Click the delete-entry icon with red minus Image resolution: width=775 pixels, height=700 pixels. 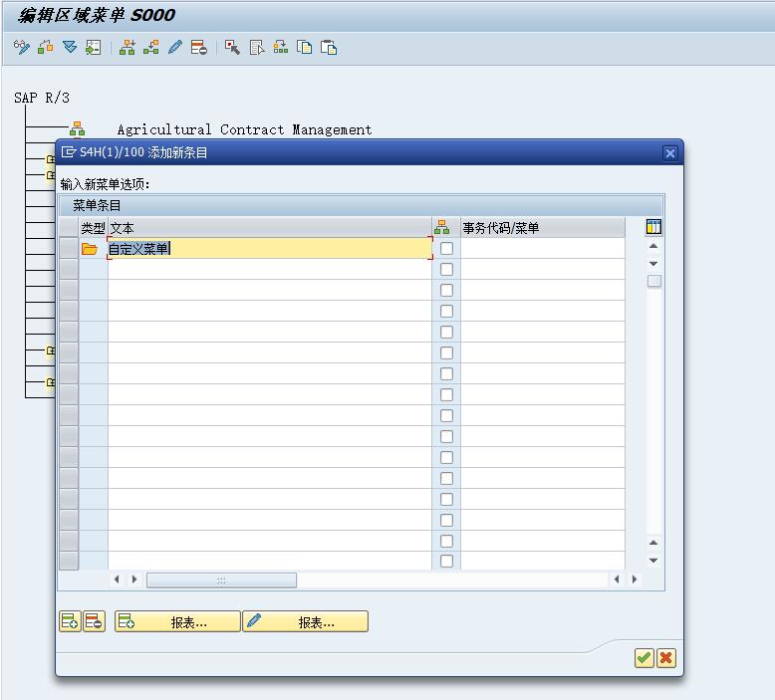[x=199, y=47]
